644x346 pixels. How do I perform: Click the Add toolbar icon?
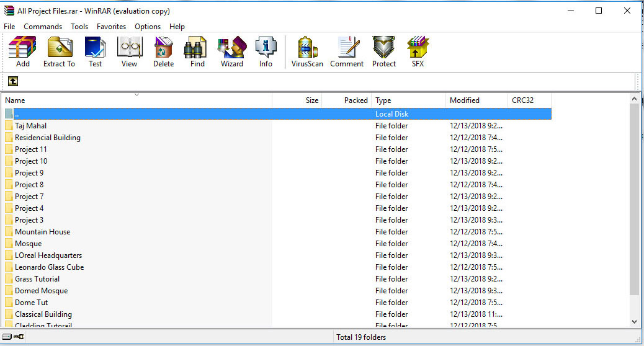(x=22, y=51)
